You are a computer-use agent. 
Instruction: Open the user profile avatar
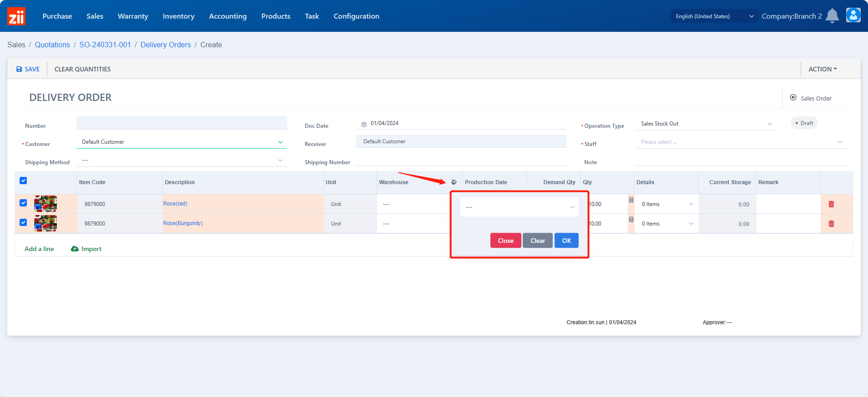(x=853, y=15)
